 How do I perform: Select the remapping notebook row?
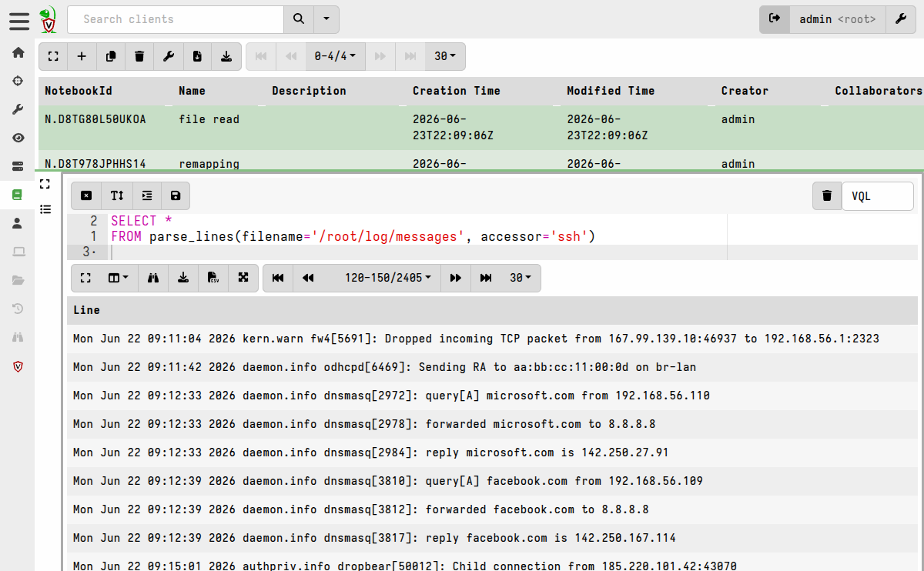[x=481, y=160]
